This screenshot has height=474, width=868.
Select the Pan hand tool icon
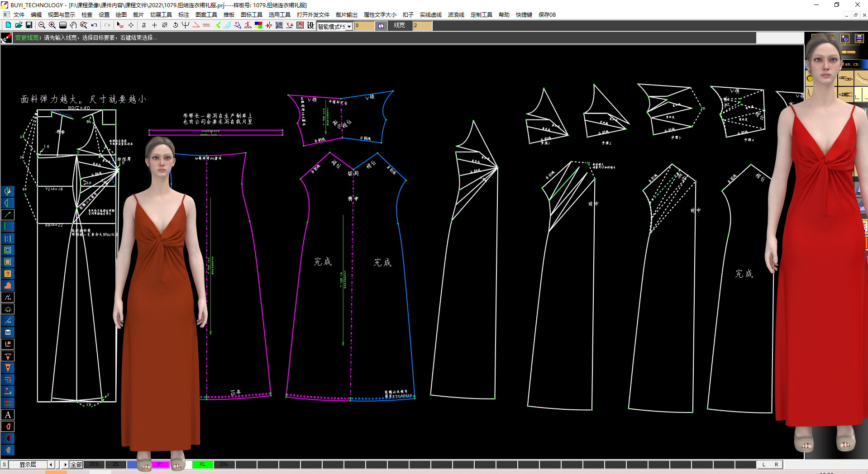point(73,25)
